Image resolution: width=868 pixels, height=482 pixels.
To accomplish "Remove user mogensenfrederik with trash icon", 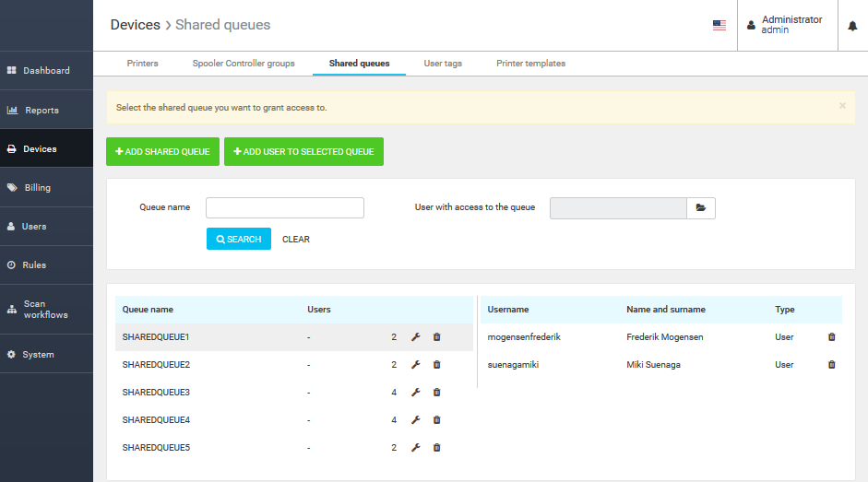I will pyautogui.click(x=831, y=337).
